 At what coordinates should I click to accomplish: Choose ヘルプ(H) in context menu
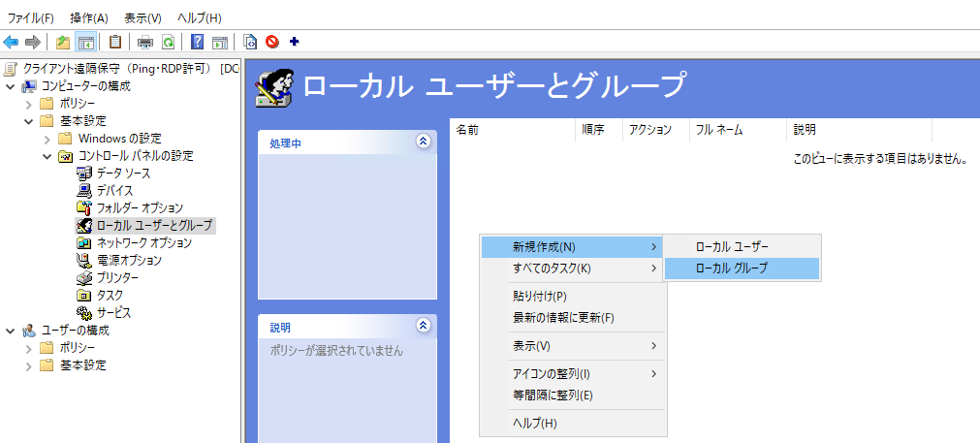[x=571, y=424]
